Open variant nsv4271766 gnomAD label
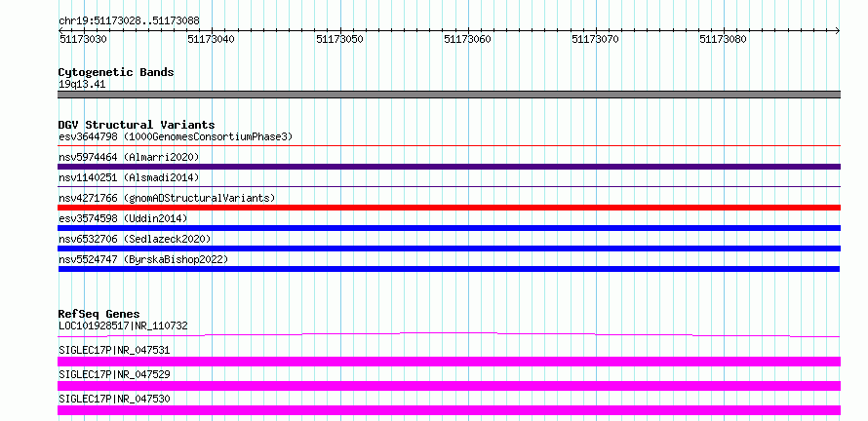The height and width of the screenshot is (421, 868). [167, 198]
